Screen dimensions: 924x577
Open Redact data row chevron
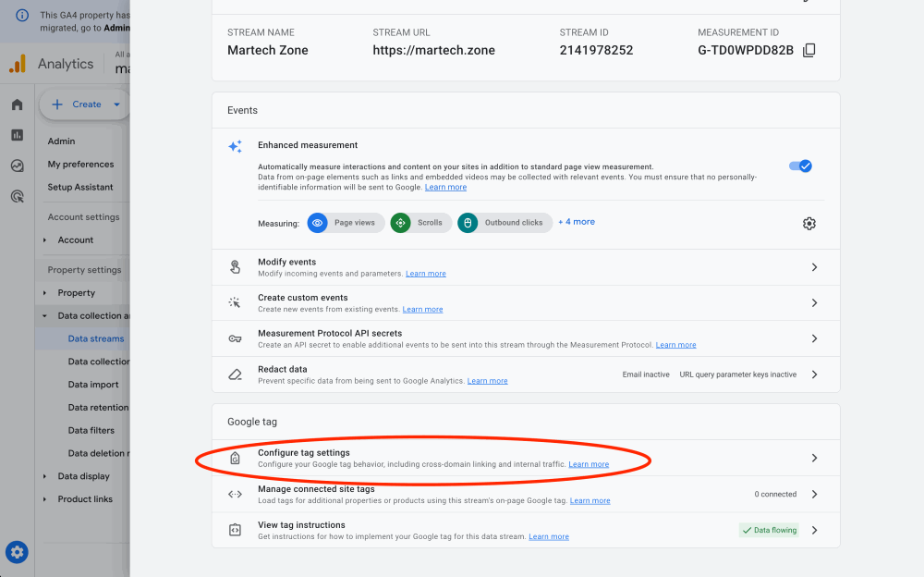[x=814, y=374]
